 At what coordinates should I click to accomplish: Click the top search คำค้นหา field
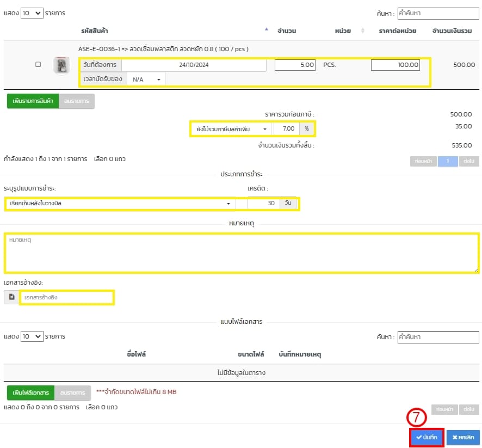438,14
